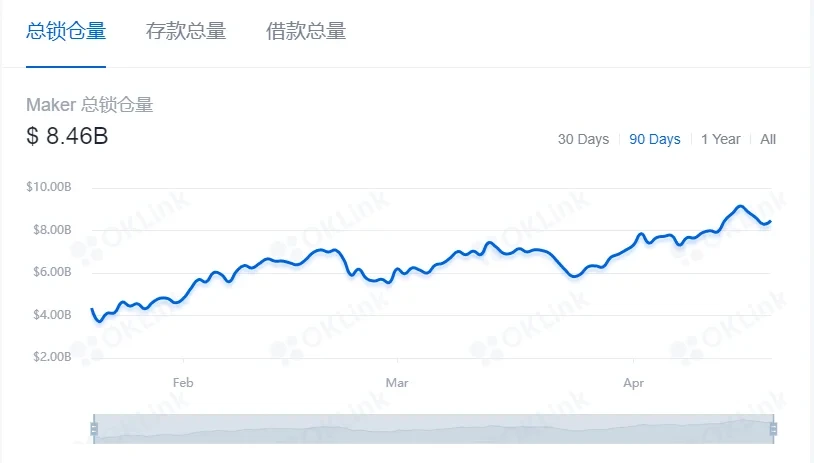Show All time range data

(x=768, y=139)
